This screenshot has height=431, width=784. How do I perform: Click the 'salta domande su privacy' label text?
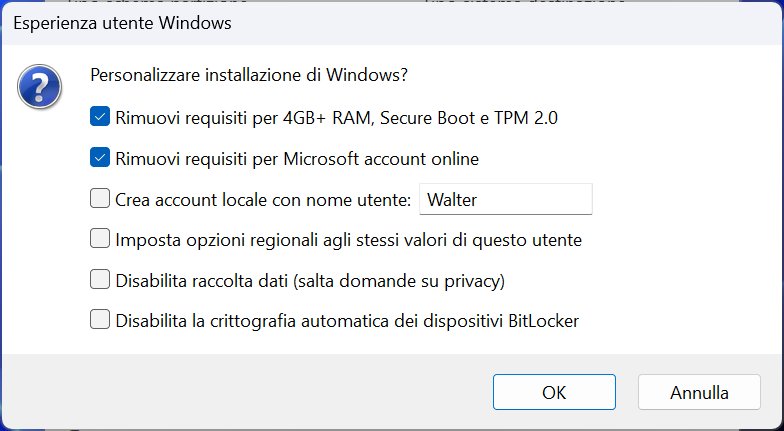click(x=398, y=281)
